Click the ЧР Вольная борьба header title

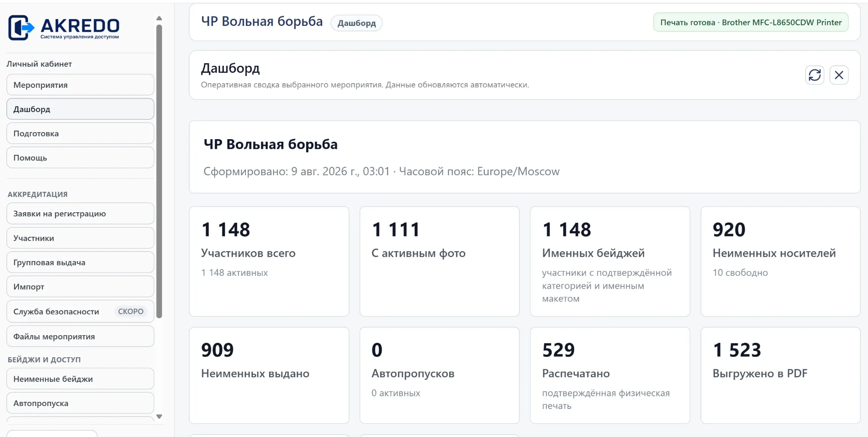click(262, 21)
